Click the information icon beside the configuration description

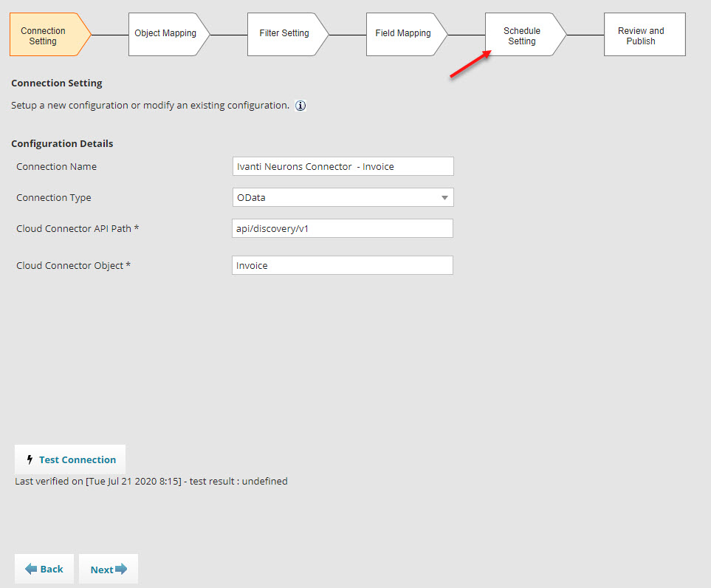[x=300, y=106]
